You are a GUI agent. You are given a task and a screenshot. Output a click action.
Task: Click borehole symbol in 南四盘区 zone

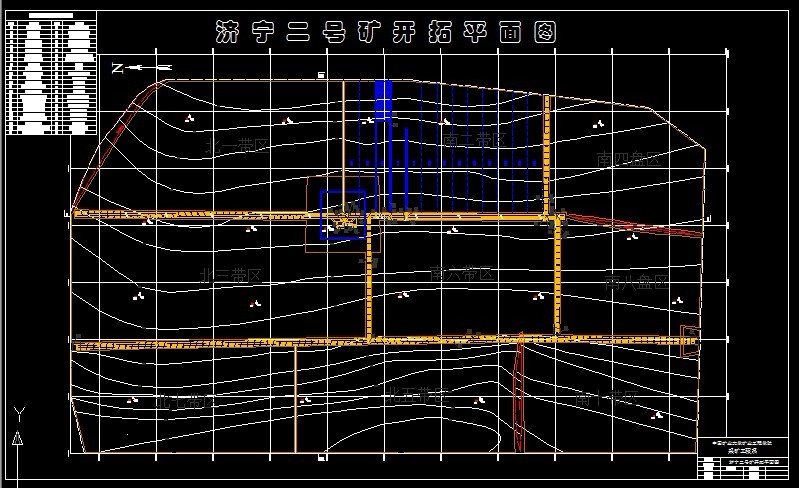[598, 124]
